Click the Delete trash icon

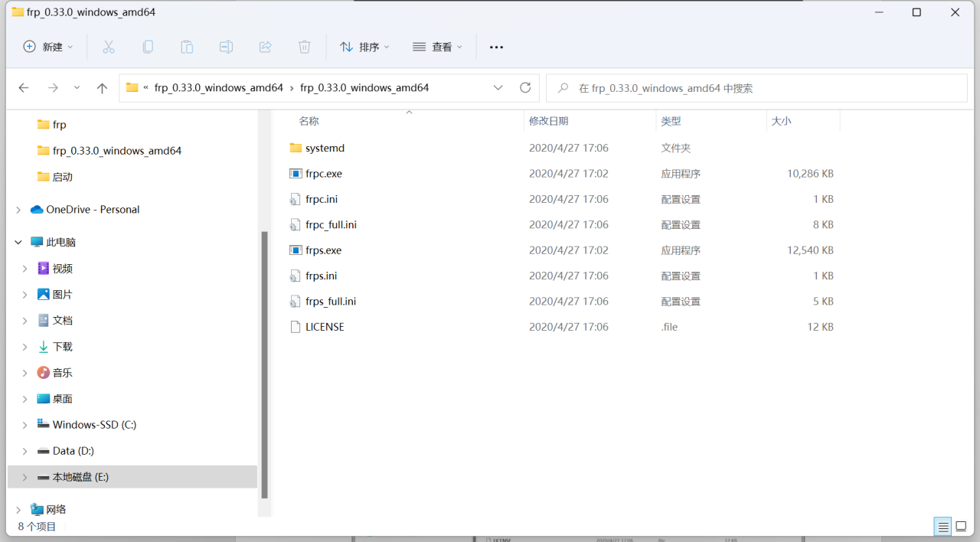[x=305, y=47]
